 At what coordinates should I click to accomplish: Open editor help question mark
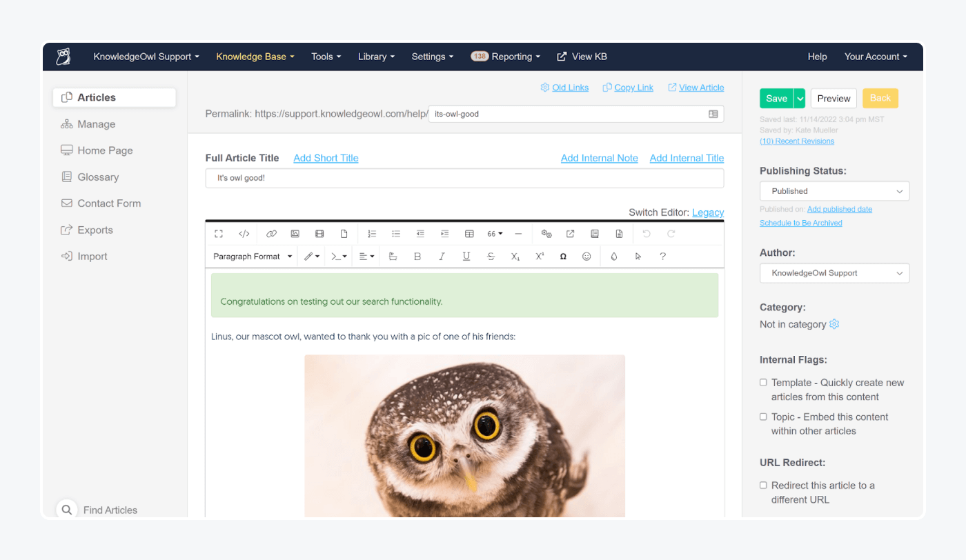tap(662, 256)
